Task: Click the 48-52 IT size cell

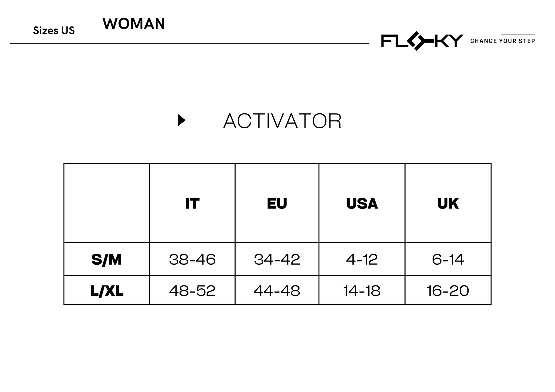Action: click(192, 291)
